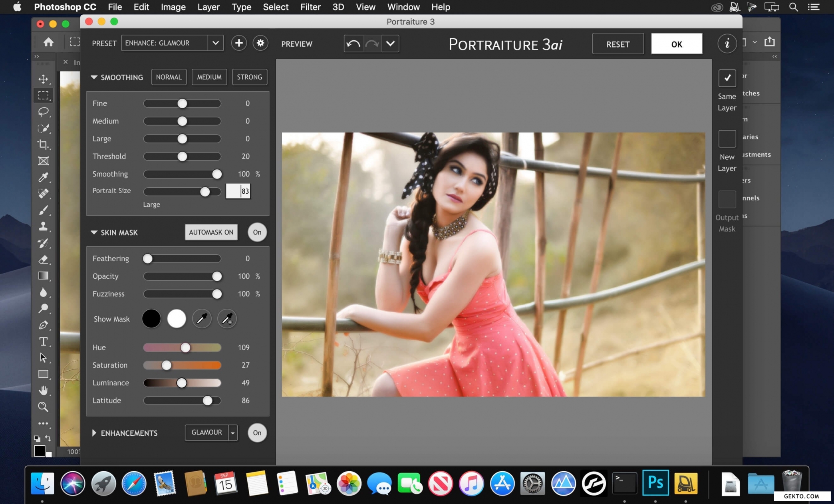Open the Filter menu
This screenshot has width=834, height=504.
(310, 7)
